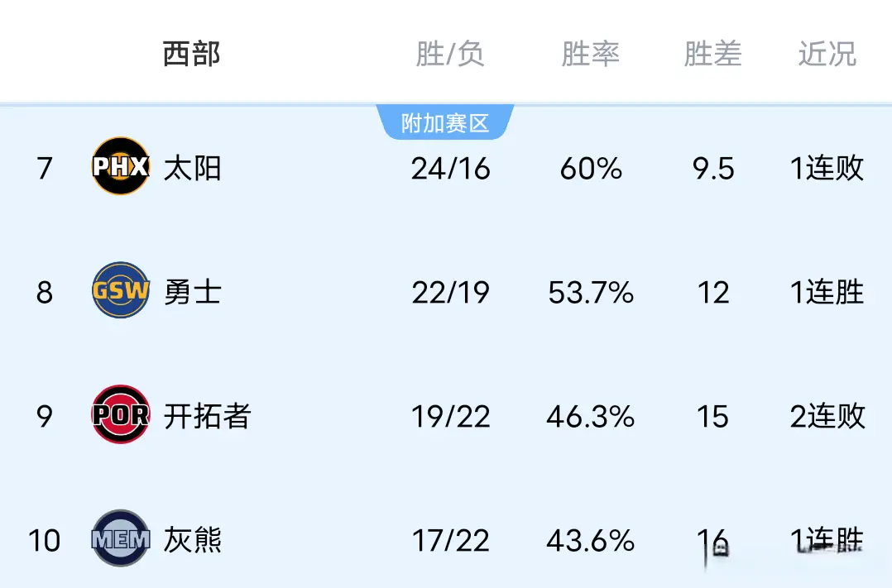Click the Warriors 1连胜 streak
This screenshot has height=588, width=892.
pos(827,293)
